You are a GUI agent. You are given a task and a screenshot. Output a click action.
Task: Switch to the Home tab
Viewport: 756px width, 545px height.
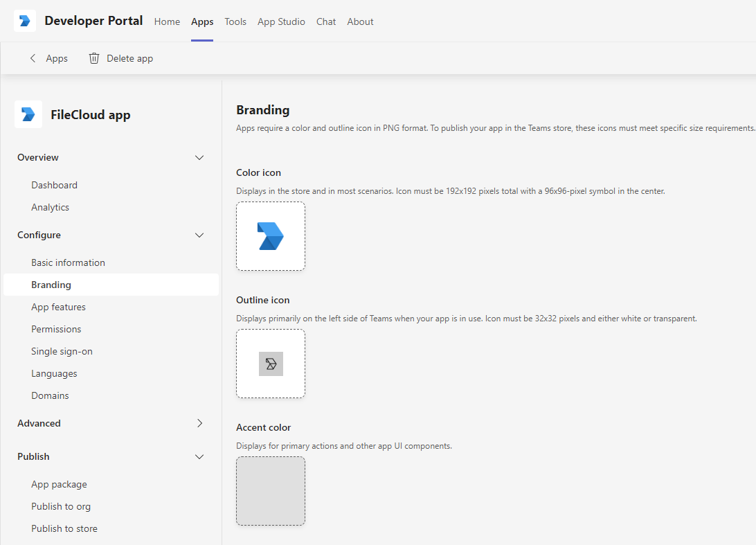point(167,21)
